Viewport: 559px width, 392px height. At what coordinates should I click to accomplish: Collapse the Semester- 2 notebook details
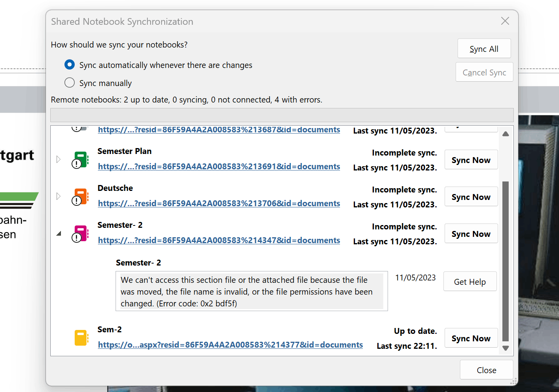(x=59, y=233)
